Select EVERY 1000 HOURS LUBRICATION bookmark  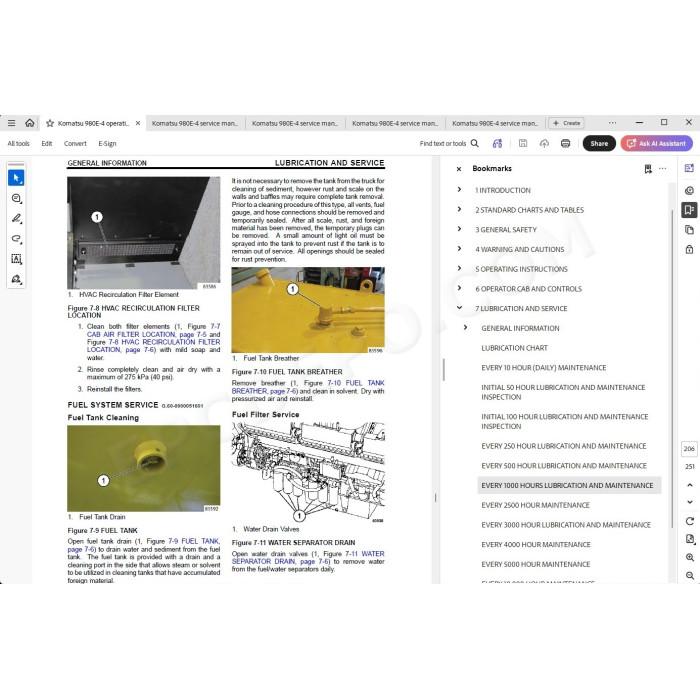pos(569,485)
